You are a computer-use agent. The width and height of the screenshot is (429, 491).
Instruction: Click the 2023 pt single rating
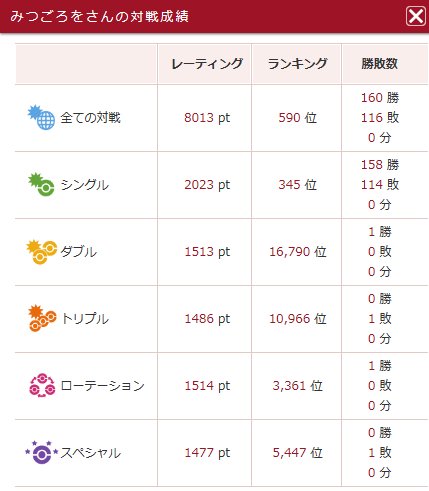pos(207,185)
